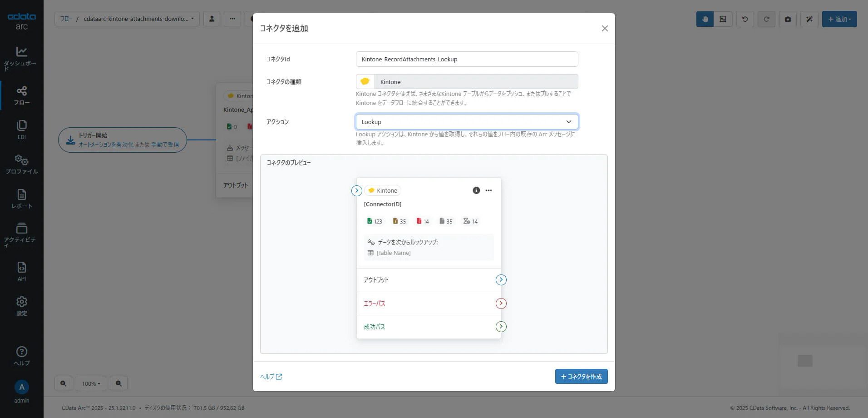This screenshot has width=868, height=418.
Task: Click the zoom out magnifier button
Action: click(118, 383)
